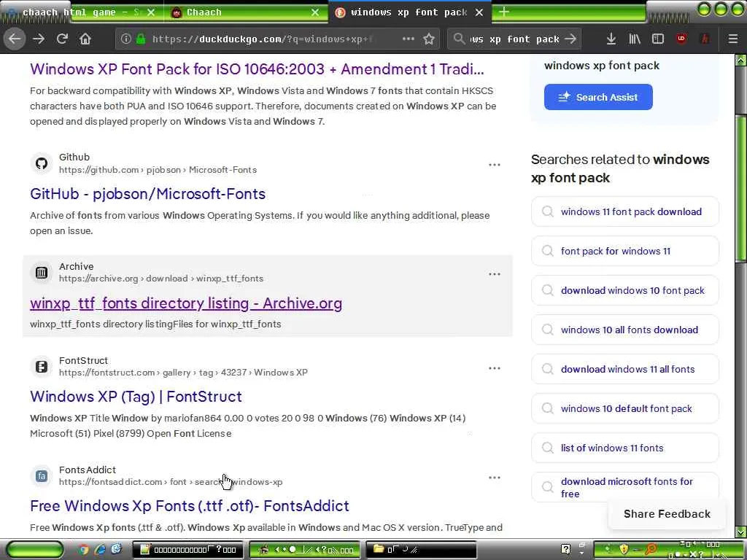Close the 'chaach html game' tab
The height and width of the screenshot is (560, 747).
click(x=151, y=12)
